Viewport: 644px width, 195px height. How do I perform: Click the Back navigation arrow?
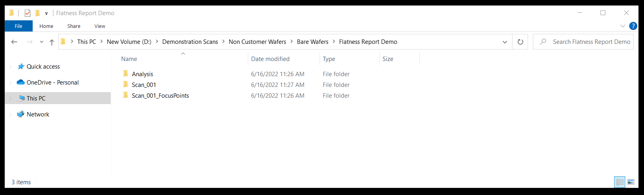click(14, 42)
